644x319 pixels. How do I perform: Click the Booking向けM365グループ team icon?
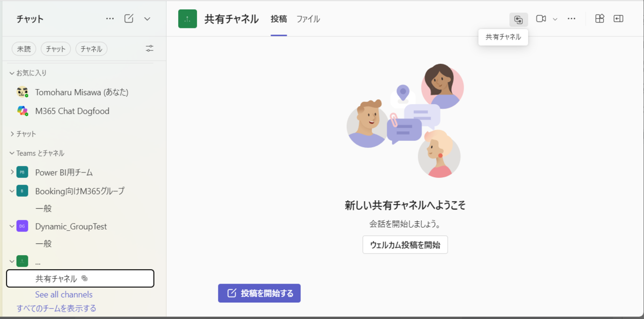[22, 191]
